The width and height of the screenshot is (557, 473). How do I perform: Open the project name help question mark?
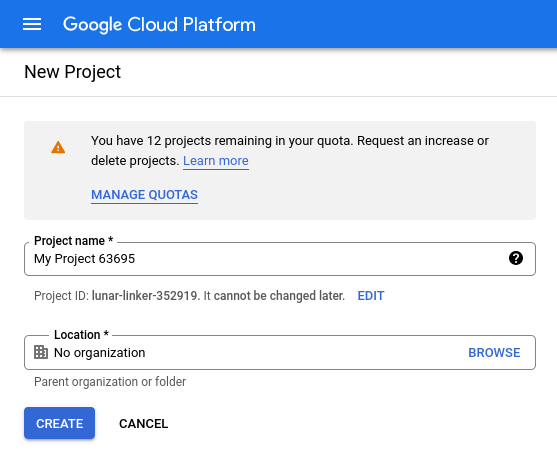click(x=515, y=258)
